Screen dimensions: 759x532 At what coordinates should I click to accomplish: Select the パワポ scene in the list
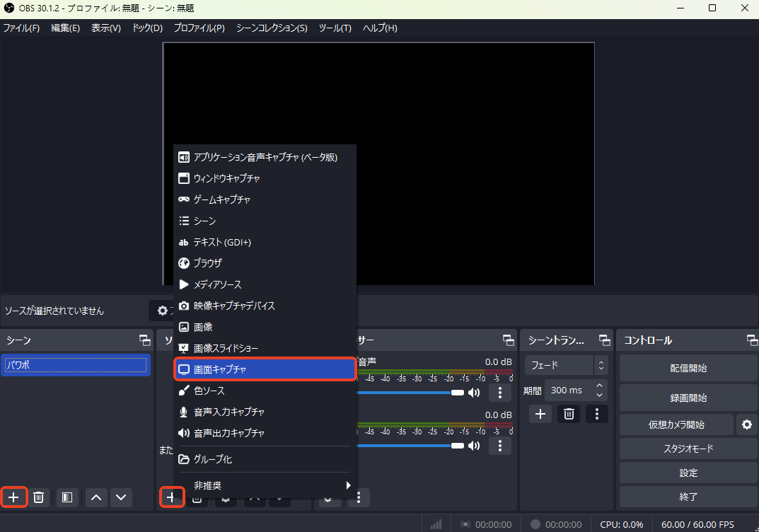click(75, 366)
